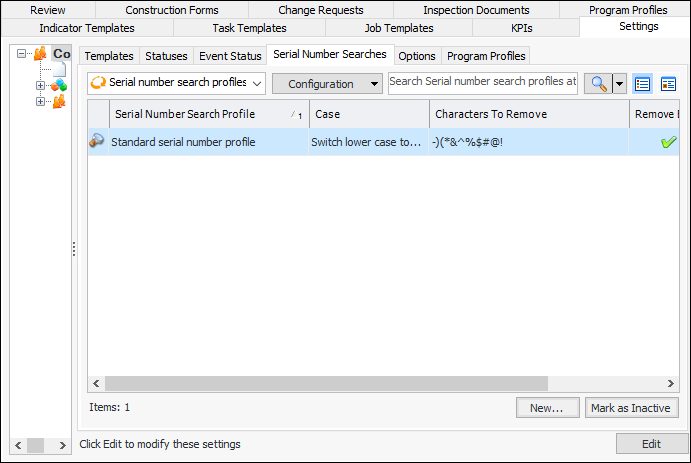Switch to list view icon

tap(642, 83)
